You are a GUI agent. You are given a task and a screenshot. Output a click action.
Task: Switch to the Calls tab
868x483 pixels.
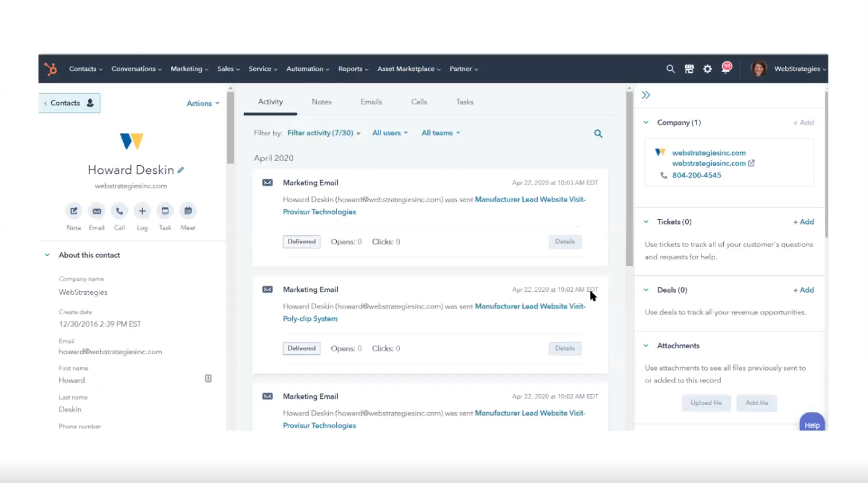(419, 102)
